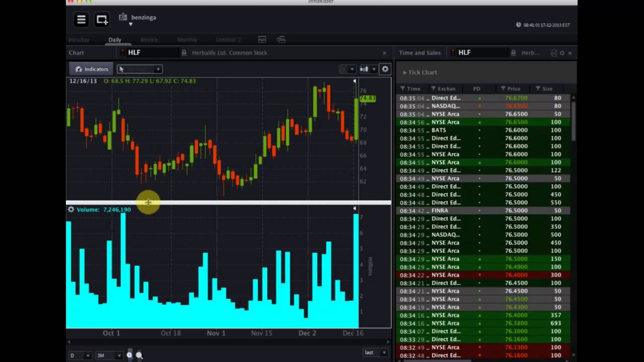Select the 08:34:55 BATS trade row
Image resolution: width=644 pixels, height=362 pixels.
point(484,130)
